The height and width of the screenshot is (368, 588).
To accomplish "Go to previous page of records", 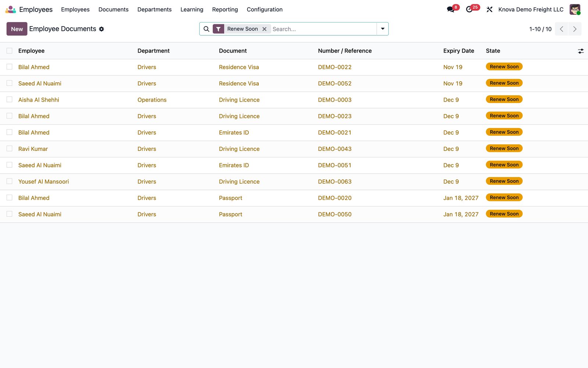I will click(561, 29).
